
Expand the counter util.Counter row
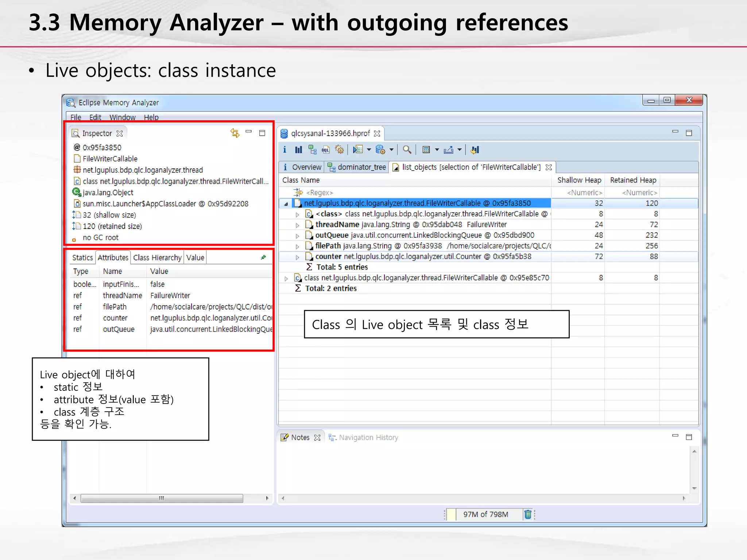298,257
